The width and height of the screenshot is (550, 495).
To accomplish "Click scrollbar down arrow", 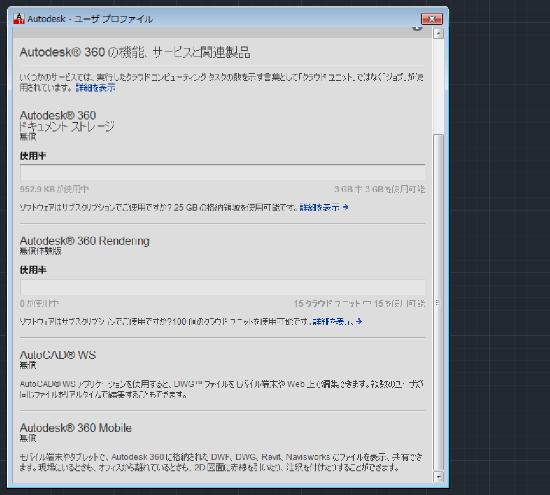I will point(438,477).
